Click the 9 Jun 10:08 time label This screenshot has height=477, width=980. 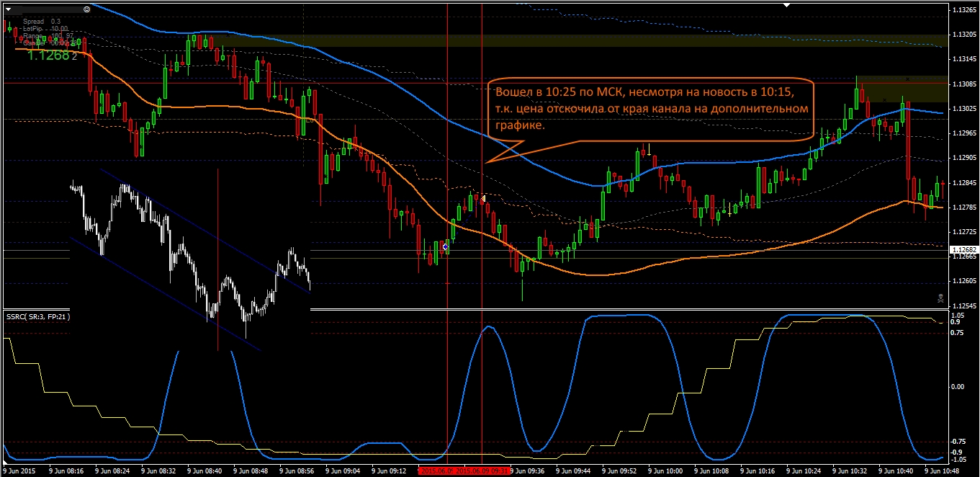tap(712, 471)
